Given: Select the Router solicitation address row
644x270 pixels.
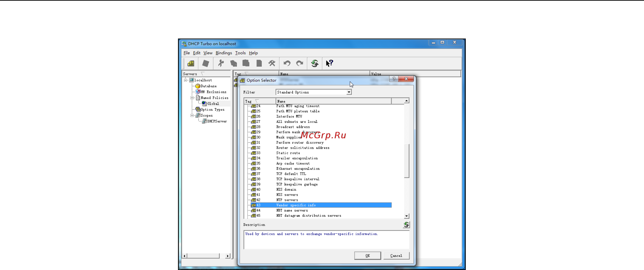Looking at the screenshot, I should [x=321, y=148].
